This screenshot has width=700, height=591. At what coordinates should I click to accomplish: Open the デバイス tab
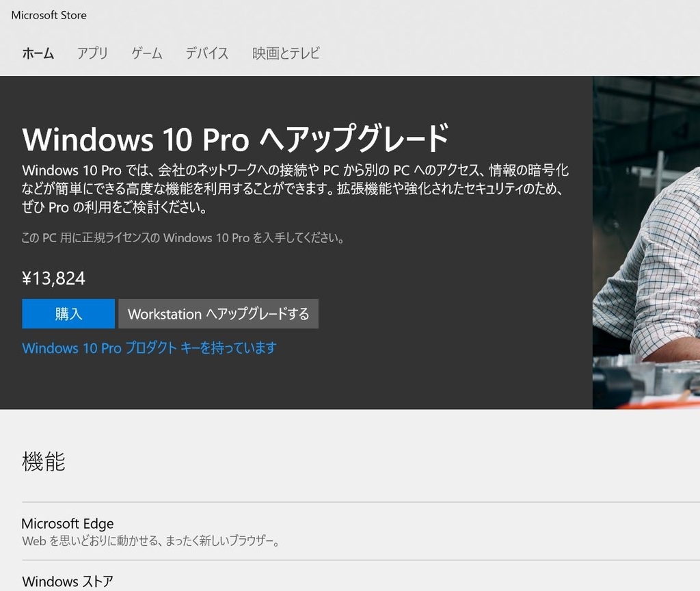pos(206,53)
